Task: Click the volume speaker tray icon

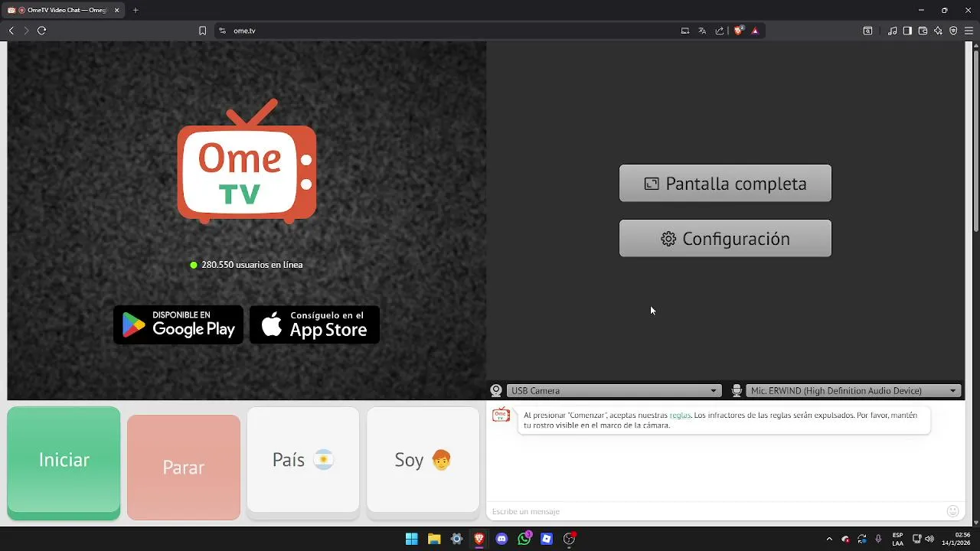Action: pos(929,539)
